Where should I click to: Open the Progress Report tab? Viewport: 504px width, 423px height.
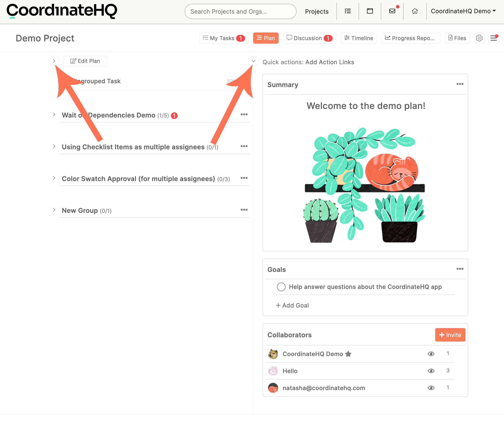[411, 38]
